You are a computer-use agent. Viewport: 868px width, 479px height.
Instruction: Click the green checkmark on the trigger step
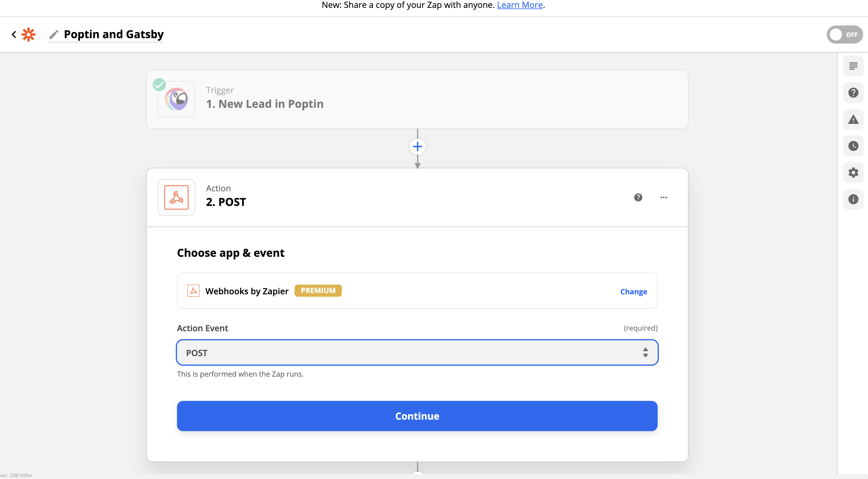[x=159, y=84]
